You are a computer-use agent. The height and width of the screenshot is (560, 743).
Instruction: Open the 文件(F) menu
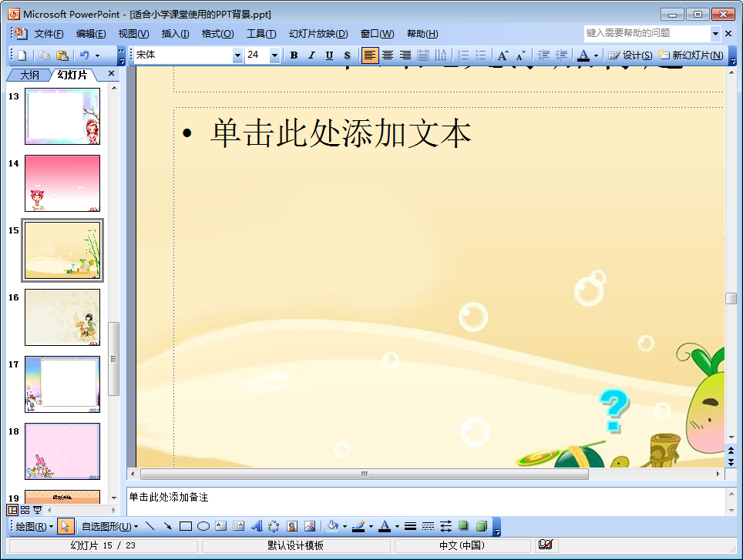(49, 34)
